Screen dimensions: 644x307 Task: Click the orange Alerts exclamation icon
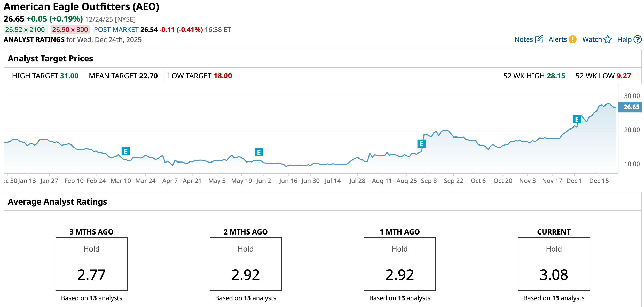coord(572,39)
